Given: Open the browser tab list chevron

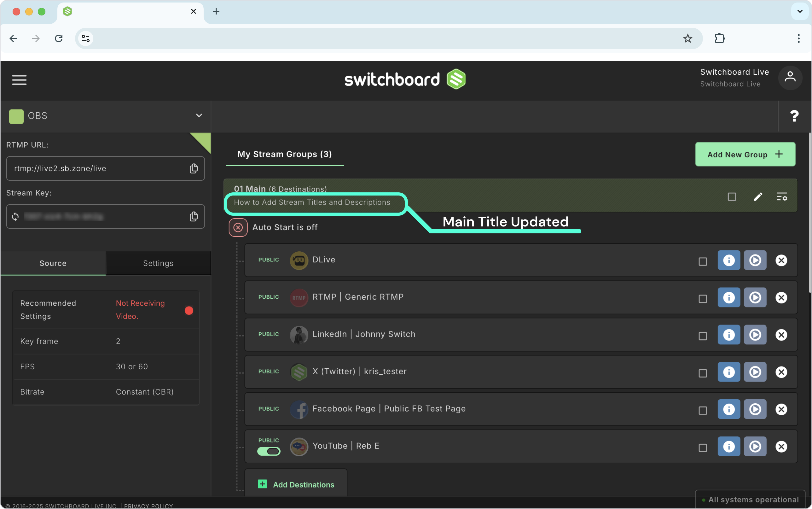Looking at the screenshot, I should (800, 11).
